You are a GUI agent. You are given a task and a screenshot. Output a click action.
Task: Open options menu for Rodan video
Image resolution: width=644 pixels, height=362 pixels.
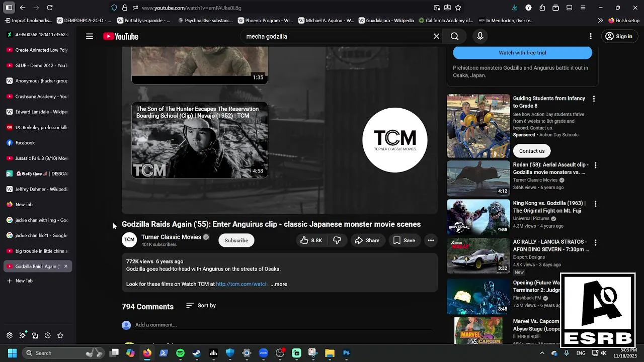(595, 165)
